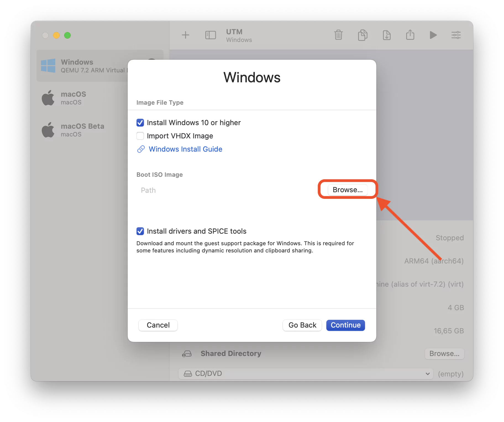The width and height of the screenshot is (504, 422).
Task: Click the UTM title in toolbar
Action: click(x=234, y=32)
